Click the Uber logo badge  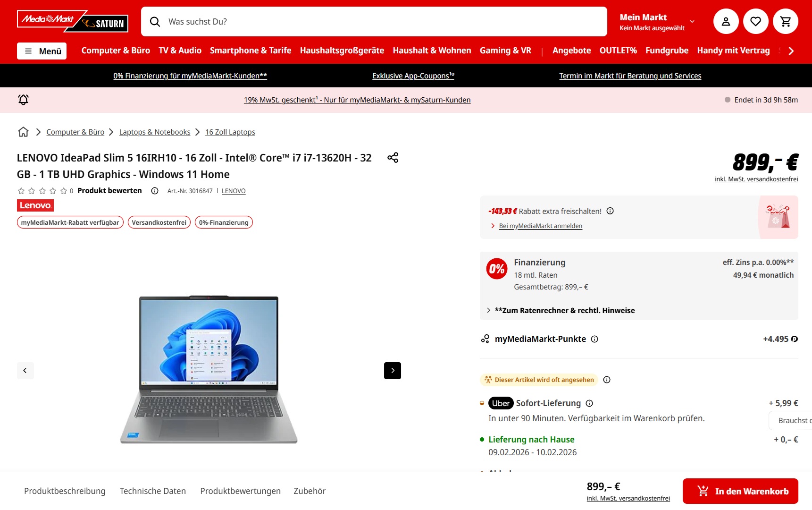(x=501, y=403)
